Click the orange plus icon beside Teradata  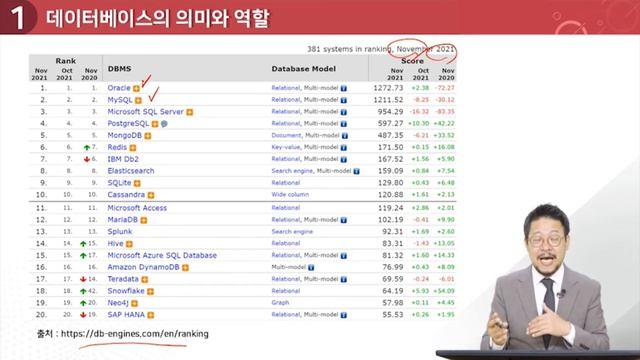[x=144, y=279]
